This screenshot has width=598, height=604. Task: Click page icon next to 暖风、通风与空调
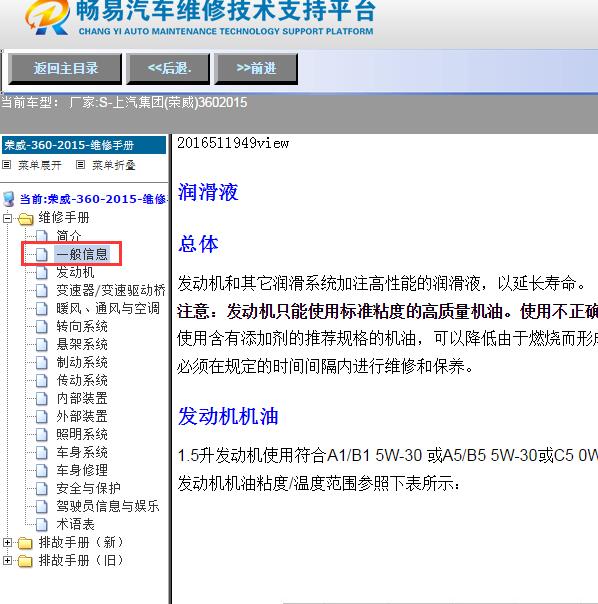pyautogui.click(x=42, y=309)
